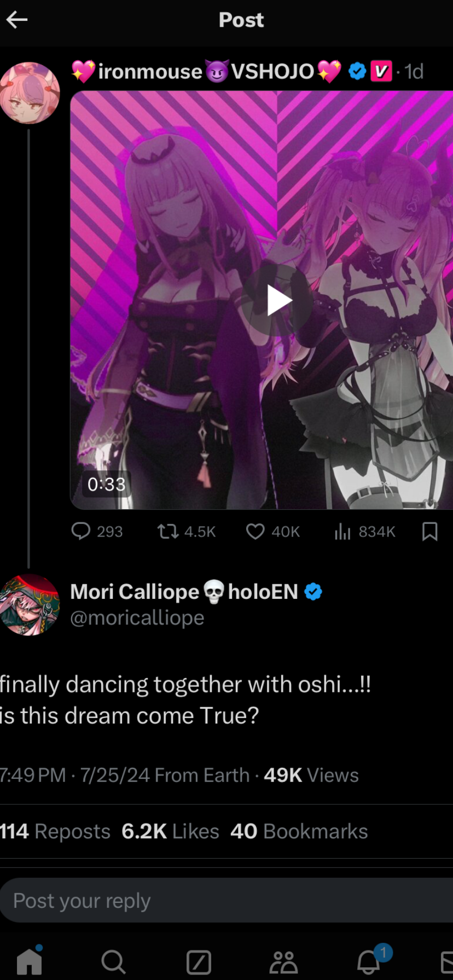453x980 pixels.
Task: Open the Messages envelope icon
Action: tap(446, 962)
